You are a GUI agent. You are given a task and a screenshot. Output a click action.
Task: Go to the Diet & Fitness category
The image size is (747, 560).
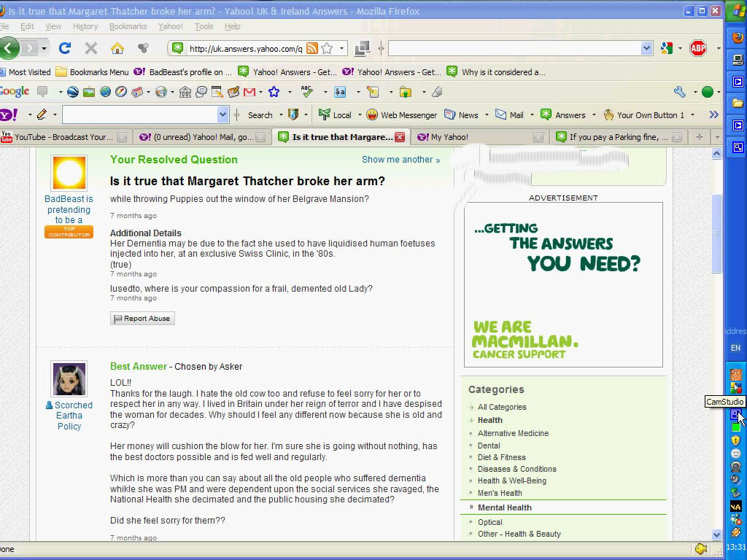(502, 457)
